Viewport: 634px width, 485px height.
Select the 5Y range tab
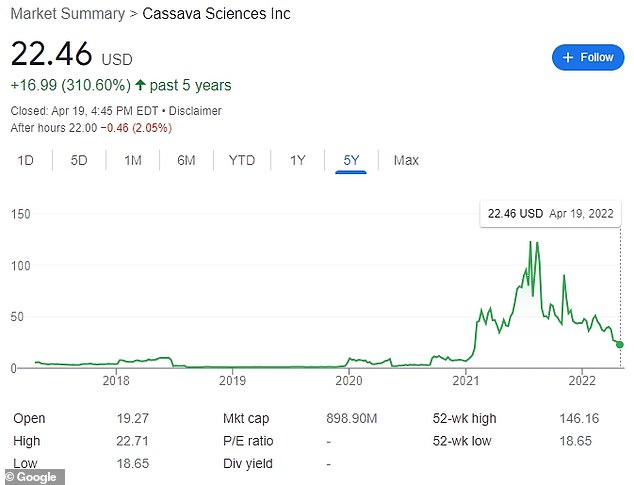click(351, 160)
